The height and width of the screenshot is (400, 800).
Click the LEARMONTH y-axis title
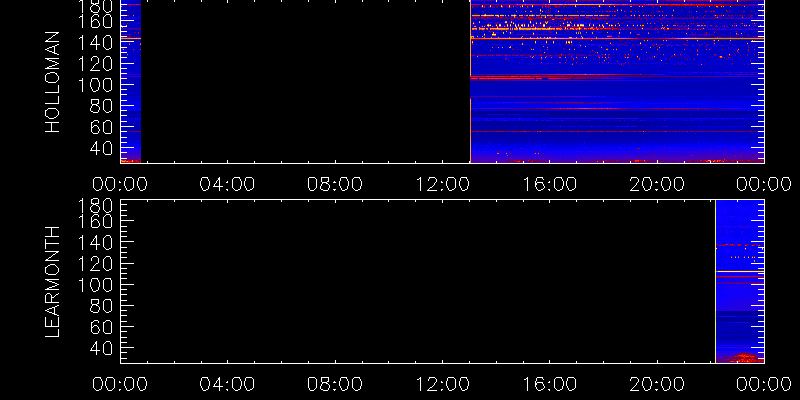tap(53, 282)
